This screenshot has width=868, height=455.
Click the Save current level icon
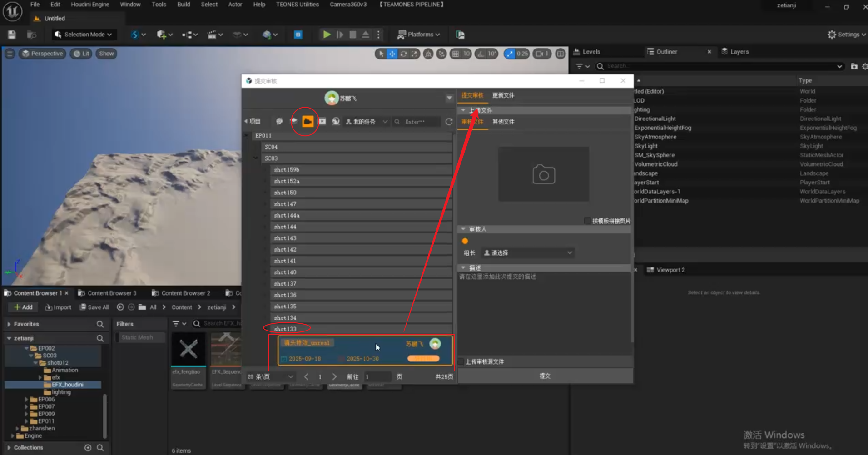[12, 35]
